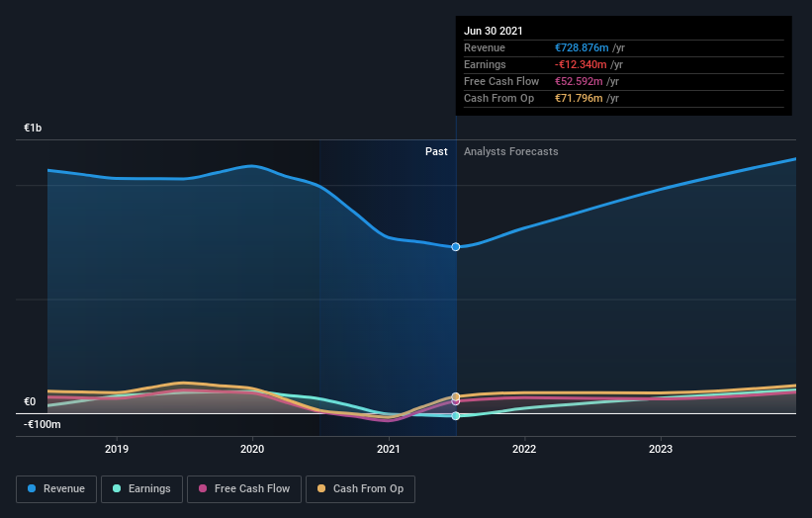Click the Earnings row label in tooltip
Image resolution: width=812 pixels, height=518 pixels.
point(485,64)
